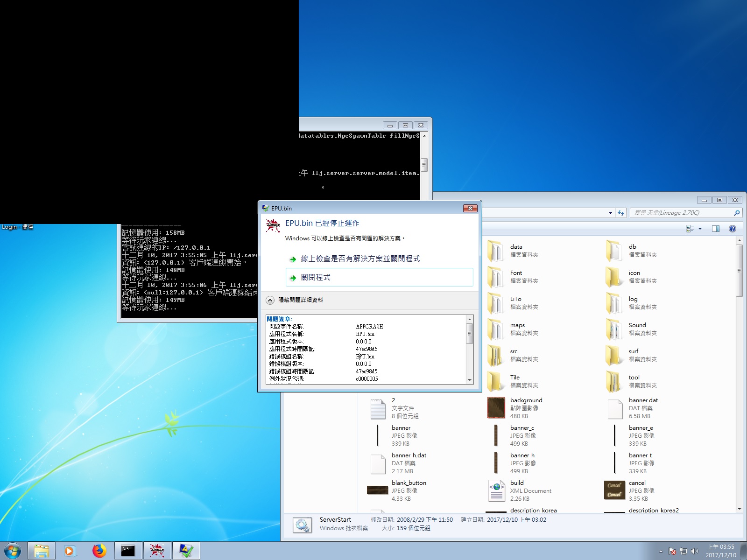The image size is (747, 560).
Task: Click the Explorer file list scroll-down arrow
Action: pyautogui.click(x=739, y=509)
